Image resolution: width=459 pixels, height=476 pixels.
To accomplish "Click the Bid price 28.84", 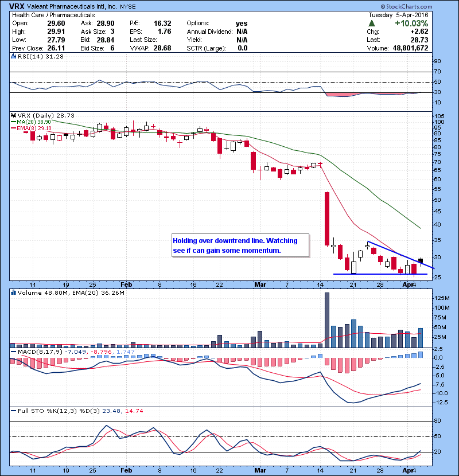I will [106, 40].
